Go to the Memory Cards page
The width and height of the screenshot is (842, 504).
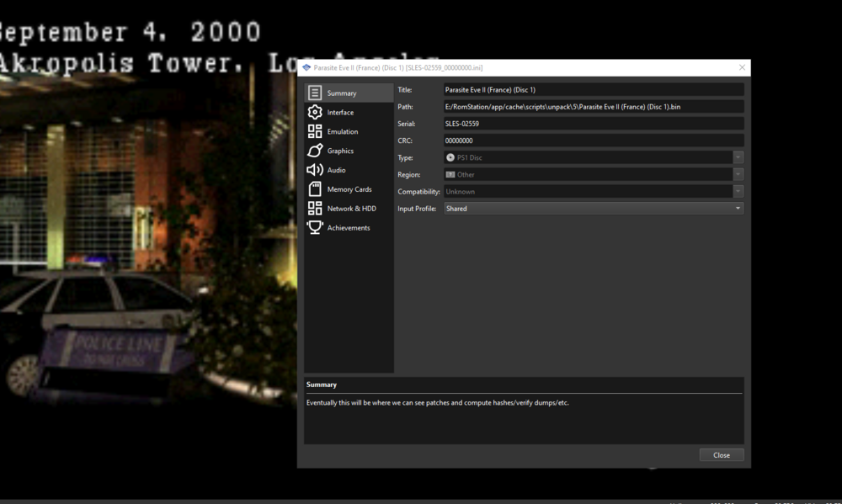(x=349, y=189)
